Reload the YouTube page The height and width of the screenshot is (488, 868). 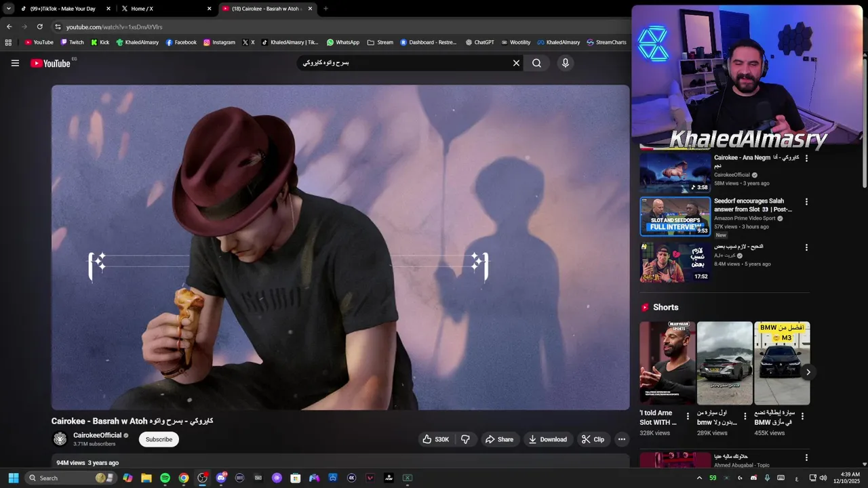click(39, 26)
